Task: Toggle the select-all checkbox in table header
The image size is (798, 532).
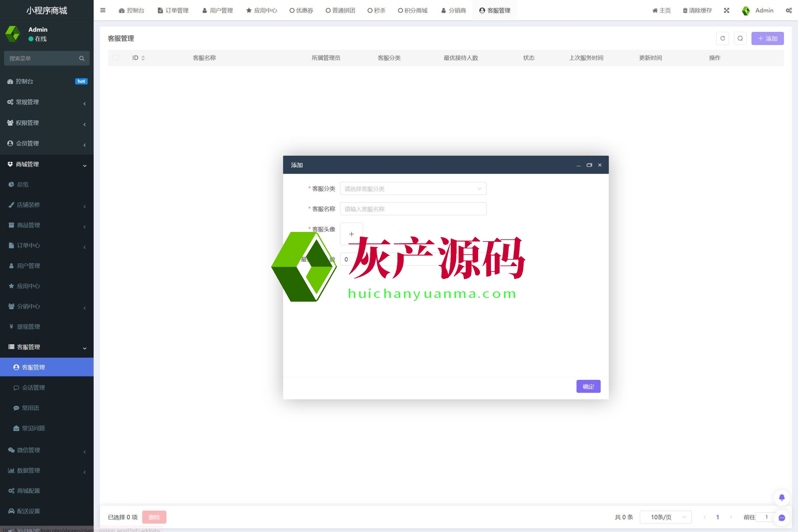Action: pos(116,58)
